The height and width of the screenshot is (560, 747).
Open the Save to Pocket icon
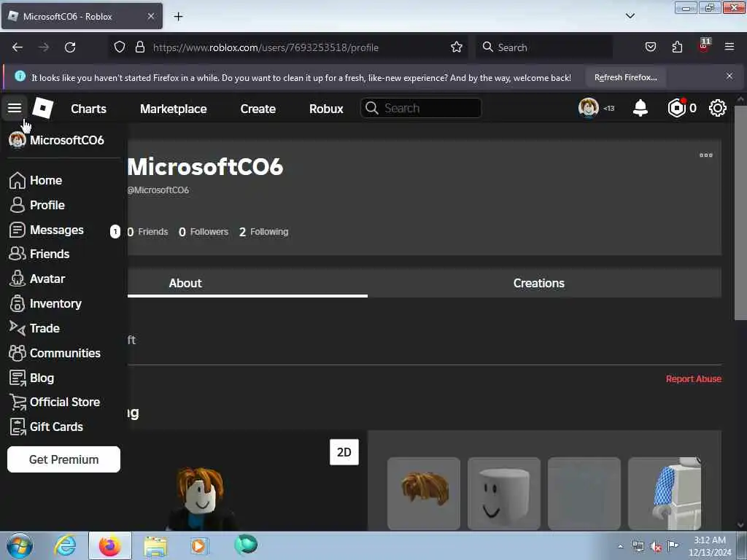click(650, 47)
